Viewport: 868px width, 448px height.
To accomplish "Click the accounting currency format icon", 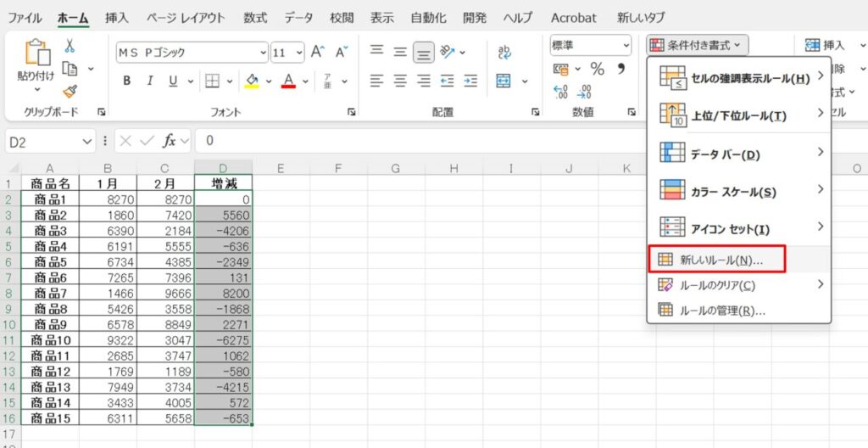I will click(561, 70).
